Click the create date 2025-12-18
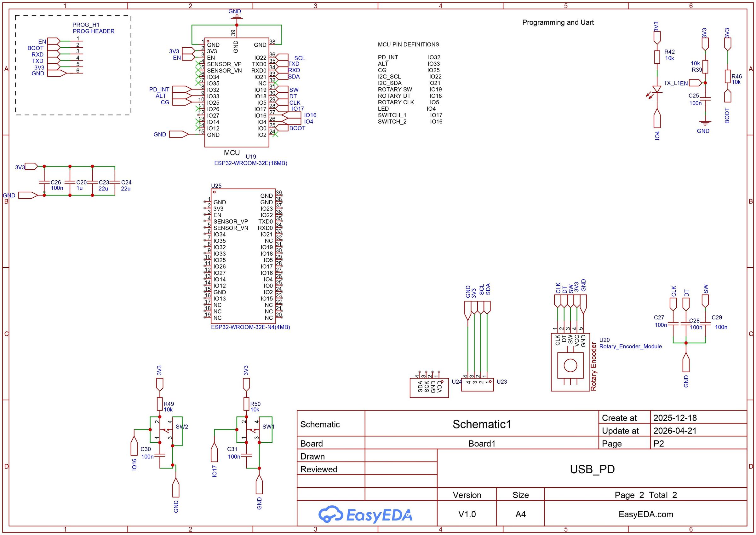756x535 pixels. tap(675, 418)
